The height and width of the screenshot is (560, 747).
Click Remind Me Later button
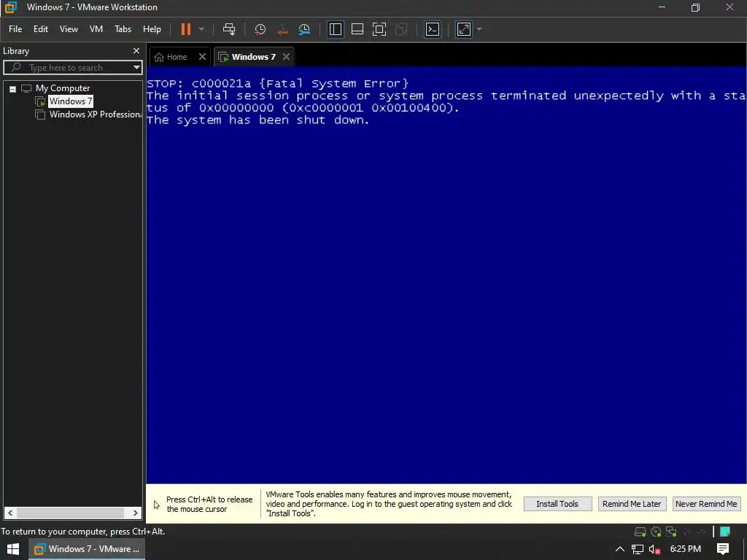[x=632, y=504]
